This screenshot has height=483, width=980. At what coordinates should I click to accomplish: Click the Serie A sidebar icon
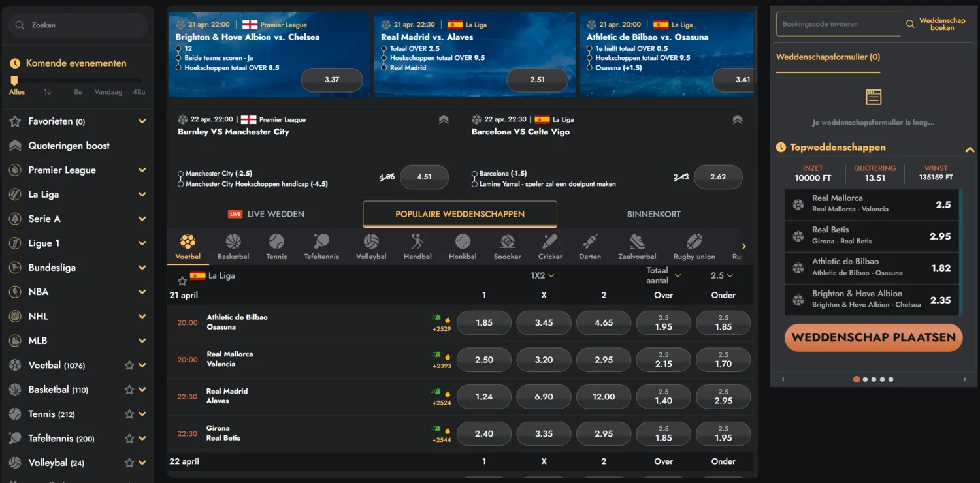15,219
